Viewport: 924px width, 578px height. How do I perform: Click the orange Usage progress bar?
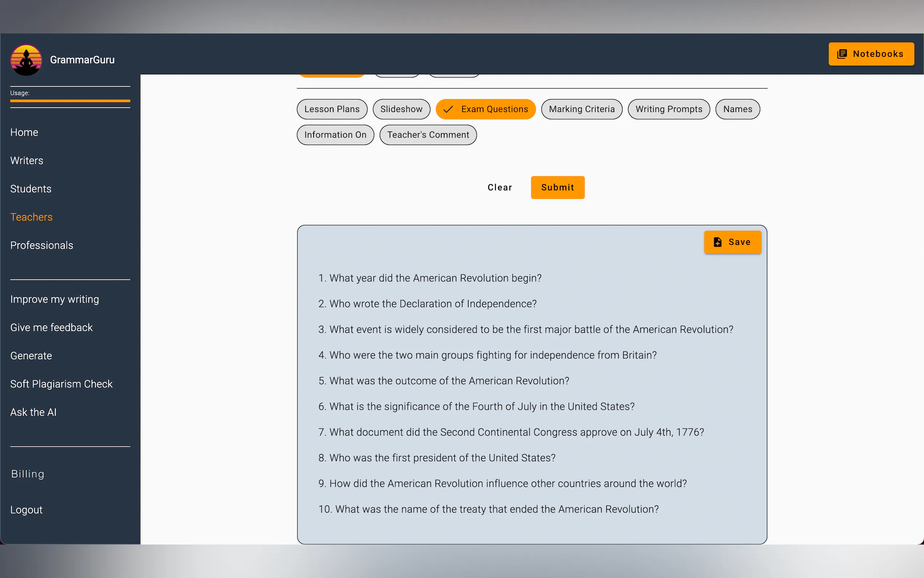(70, 101)
